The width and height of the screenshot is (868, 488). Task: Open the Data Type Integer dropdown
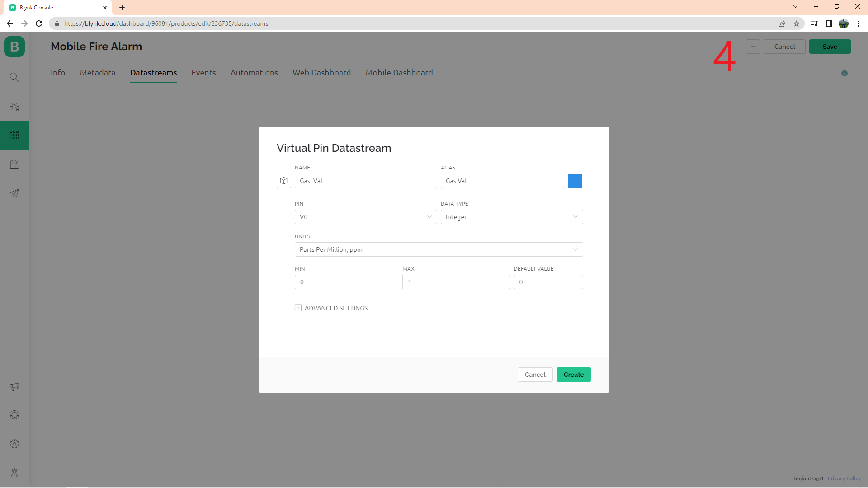511,217
